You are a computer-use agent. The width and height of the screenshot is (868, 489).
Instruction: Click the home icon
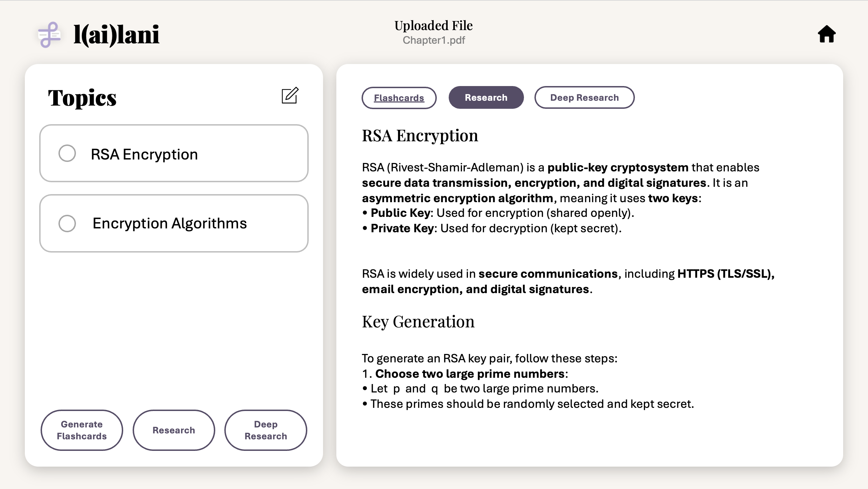[x=826, y=34]
